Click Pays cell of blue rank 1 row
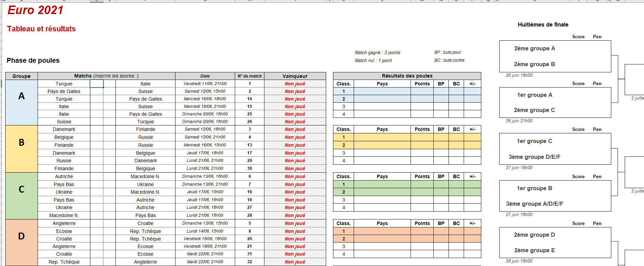Screen dimensions: 644x266 (382, 91)
